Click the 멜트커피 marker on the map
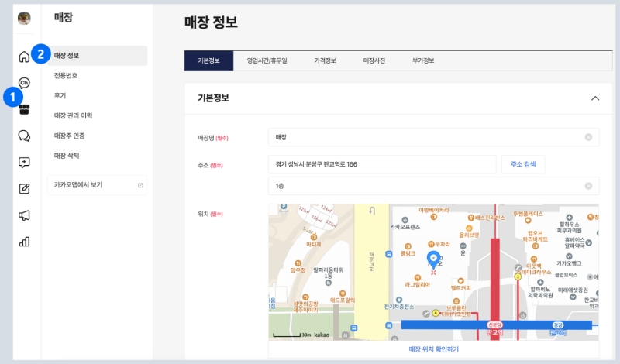This screenshot has width=620, height=364. point(460,281)
